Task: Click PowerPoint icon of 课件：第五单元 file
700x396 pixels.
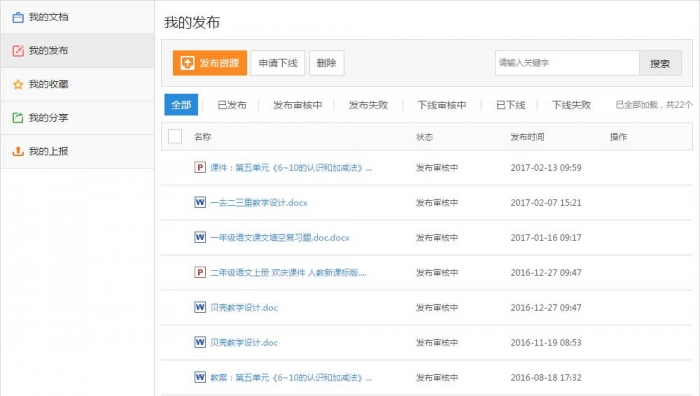Action: pyautogui.click(x=200, y=167)
